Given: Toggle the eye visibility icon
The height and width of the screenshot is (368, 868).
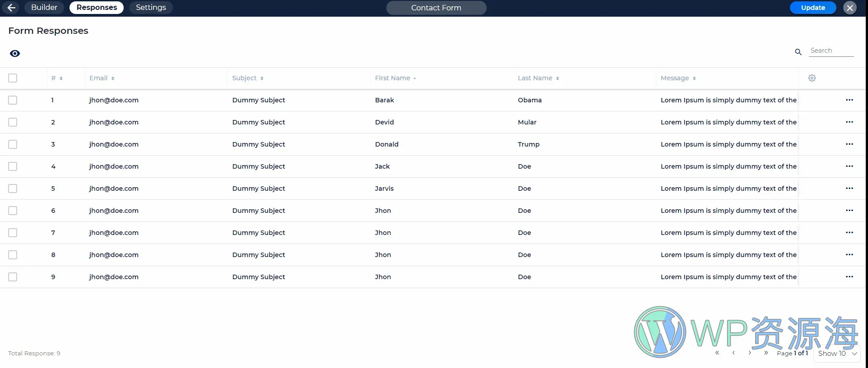Looking at the screenshot, I should click(15, 54).
